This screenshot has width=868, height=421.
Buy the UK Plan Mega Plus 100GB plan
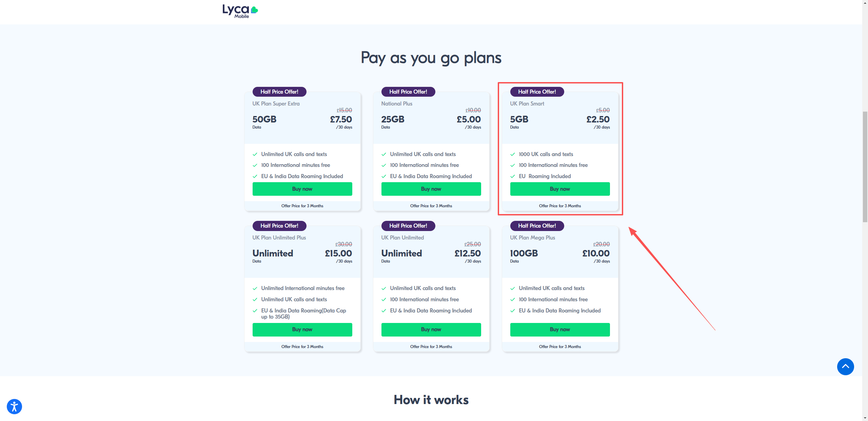pyautogui.click(x=560, y=329)
